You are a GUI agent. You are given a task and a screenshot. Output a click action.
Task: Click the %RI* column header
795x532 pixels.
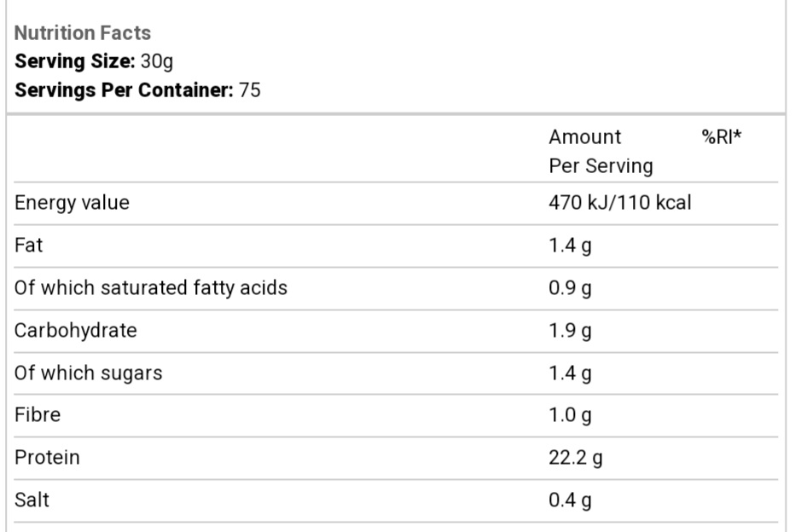[721, 136]
